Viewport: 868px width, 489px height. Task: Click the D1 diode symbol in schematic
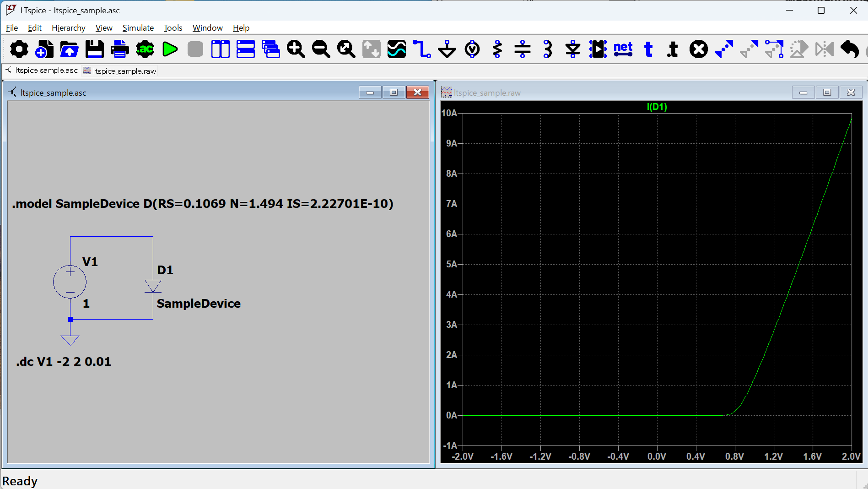[153, 286]
